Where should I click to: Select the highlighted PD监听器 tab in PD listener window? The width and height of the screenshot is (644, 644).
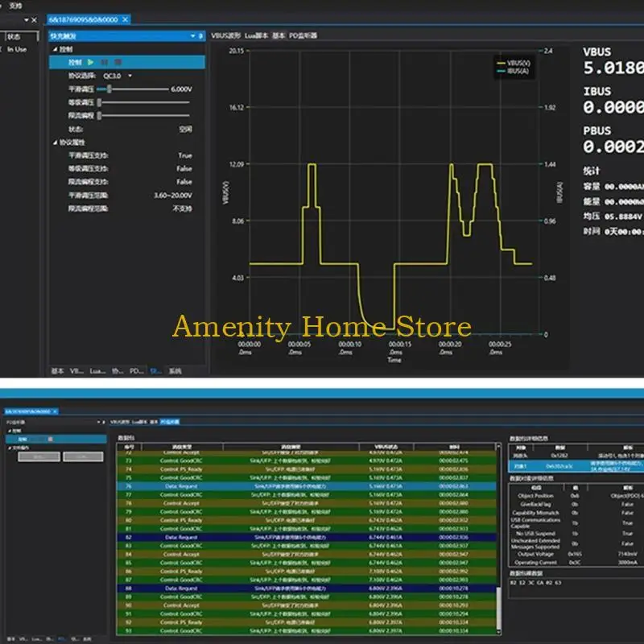tap(170, 421)
